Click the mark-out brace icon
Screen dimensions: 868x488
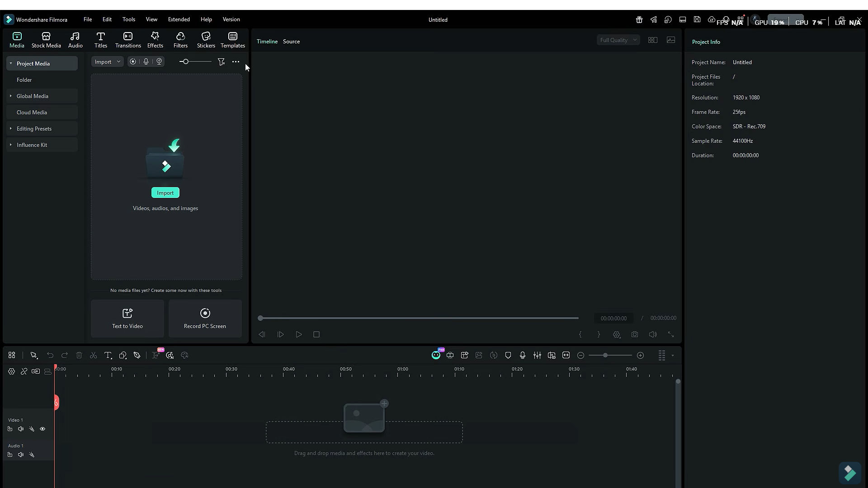[x=599, y=335]
